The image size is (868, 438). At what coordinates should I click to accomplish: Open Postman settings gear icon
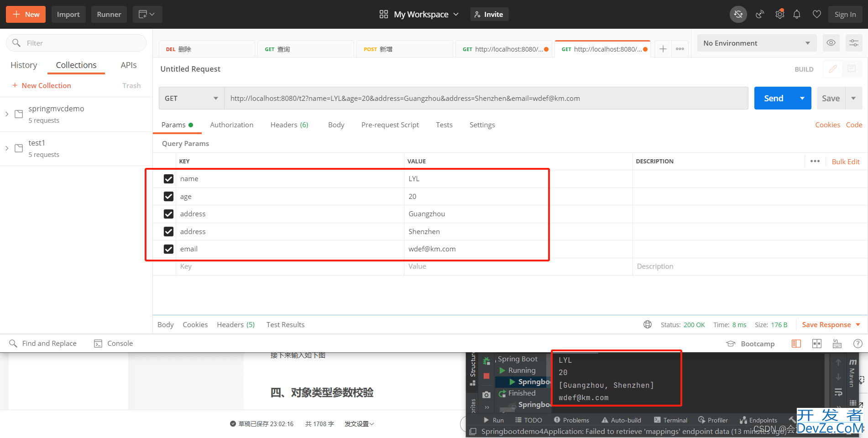[x=779, y=15]
